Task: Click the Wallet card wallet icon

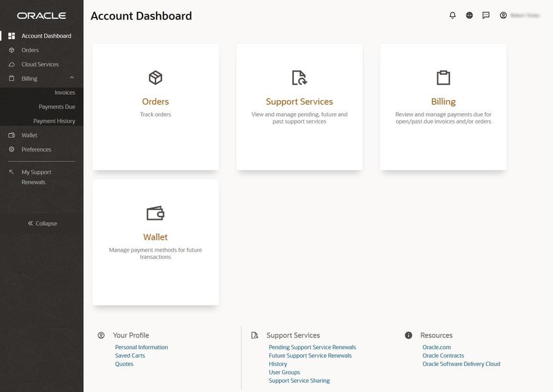Action: [155, 213]
